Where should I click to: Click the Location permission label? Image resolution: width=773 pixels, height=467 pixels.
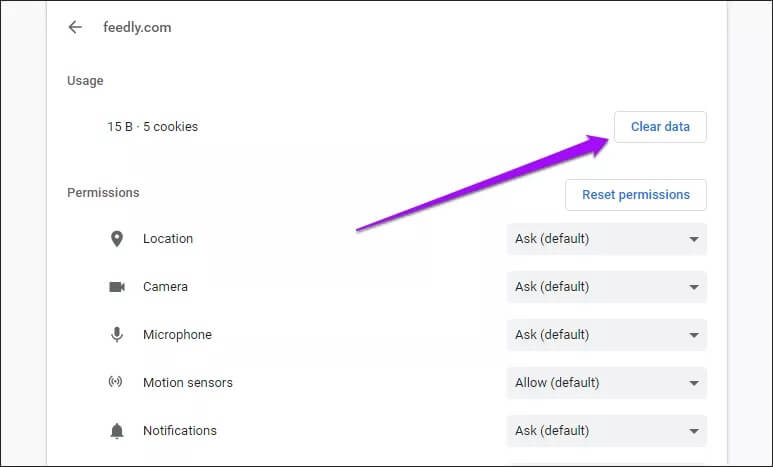click(x=168, y=239)
